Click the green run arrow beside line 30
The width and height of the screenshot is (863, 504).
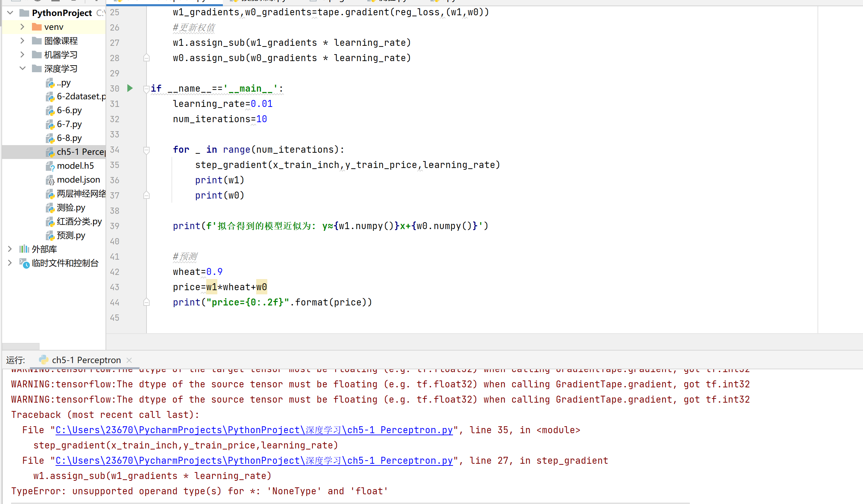[130, 88]
